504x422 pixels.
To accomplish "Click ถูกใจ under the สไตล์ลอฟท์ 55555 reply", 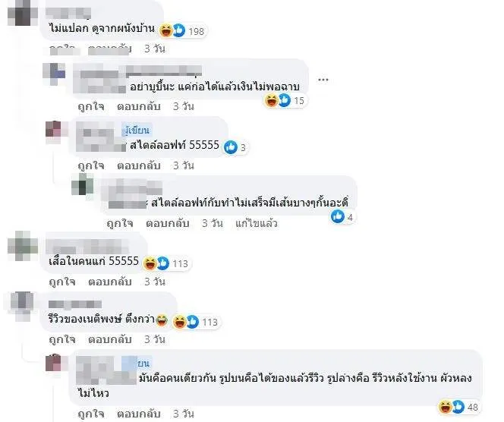I will [91, 165].
